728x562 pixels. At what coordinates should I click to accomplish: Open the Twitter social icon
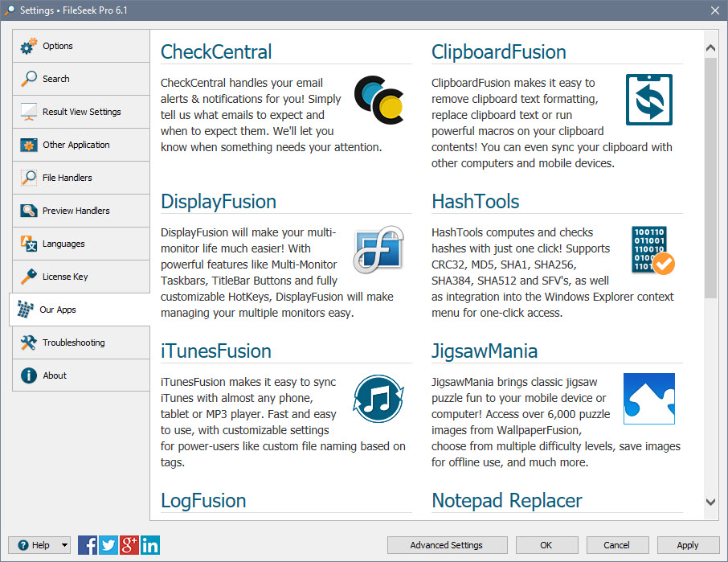point(108,545)
